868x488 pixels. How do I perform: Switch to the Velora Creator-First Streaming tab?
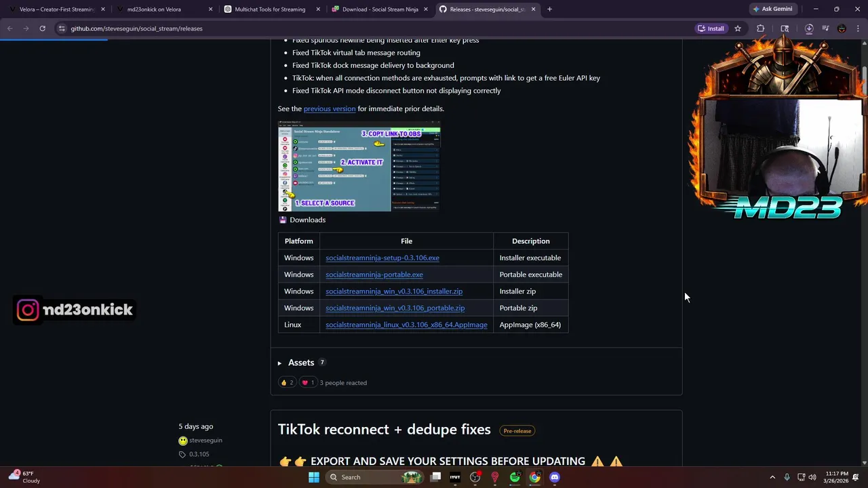pos(57,9)
